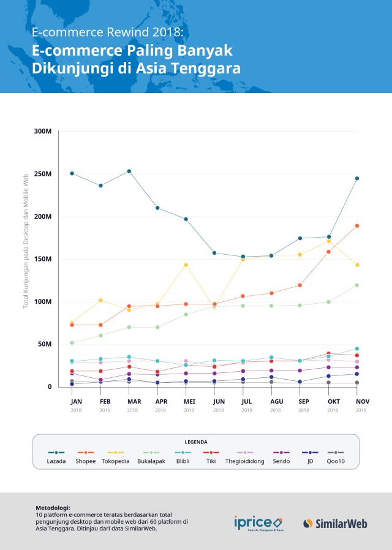392x550 pixels.
Task: Select the Bukalapak legend color marker
Action: (x=151, y=453)
